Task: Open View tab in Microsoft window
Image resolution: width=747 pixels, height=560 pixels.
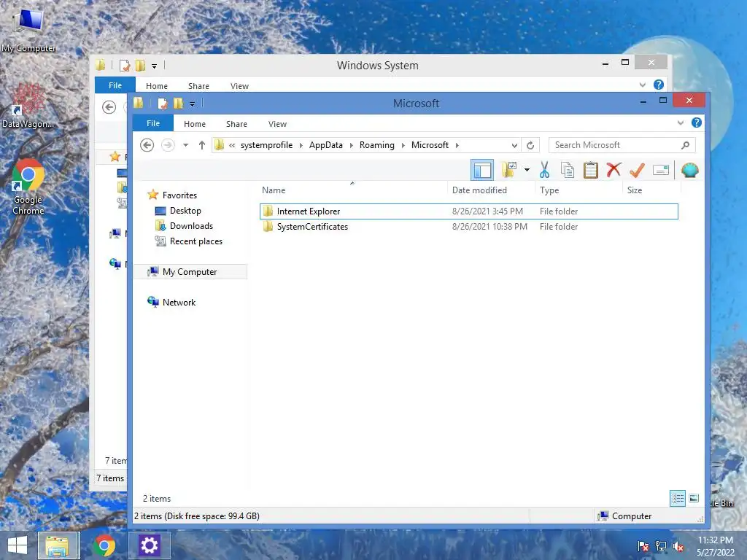Action: (277, 124)
